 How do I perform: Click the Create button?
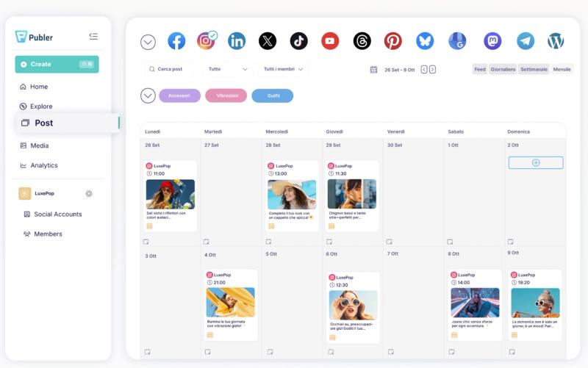pyautogui.click(x=57, y=64)
